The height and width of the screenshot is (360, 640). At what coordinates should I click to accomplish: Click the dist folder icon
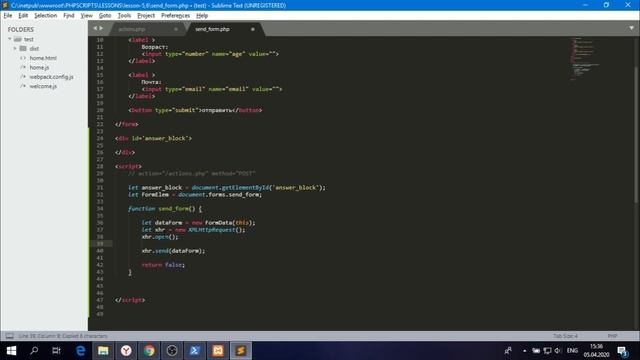pos(23,49)
